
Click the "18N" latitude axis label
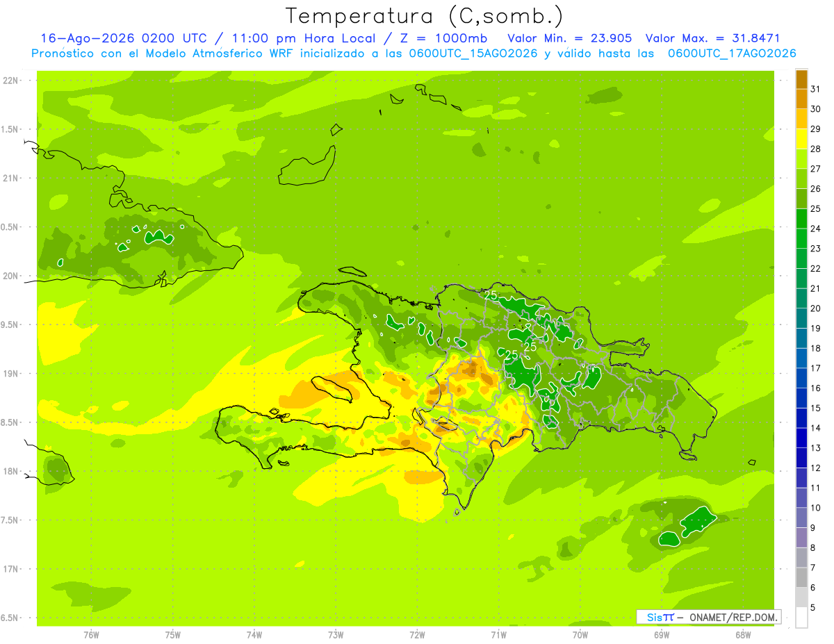click(x=10, y=472)
